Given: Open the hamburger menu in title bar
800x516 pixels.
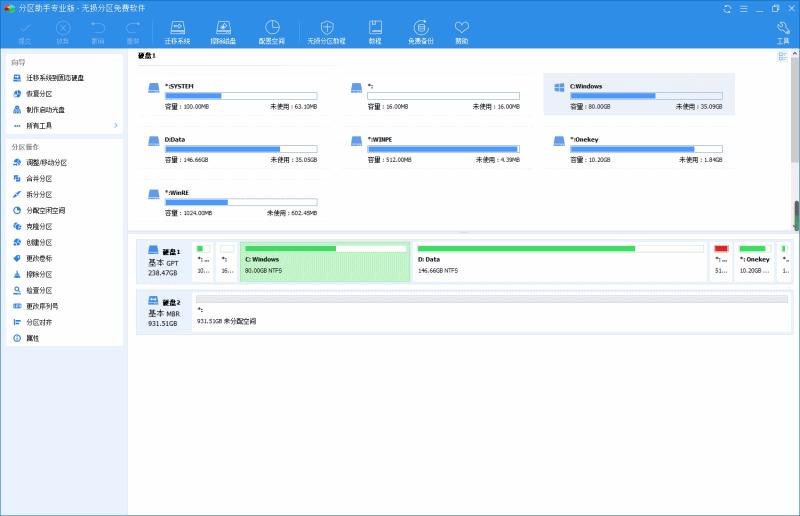Looking at the screenshot, I should [744, 9].
